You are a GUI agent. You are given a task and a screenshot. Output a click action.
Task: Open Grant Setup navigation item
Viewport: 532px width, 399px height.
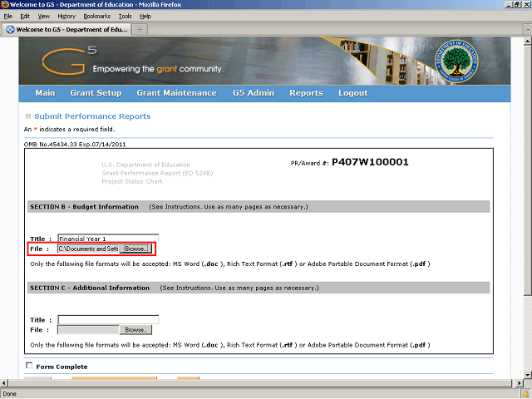[96, 93]
